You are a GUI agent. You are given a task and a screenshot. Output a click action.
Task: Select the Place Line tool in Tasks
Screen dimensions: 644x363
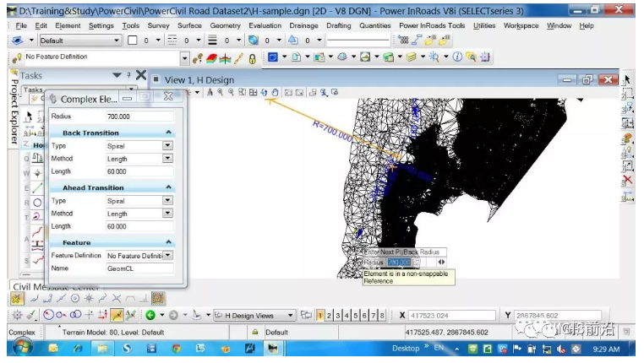click(x=37, y=188)
